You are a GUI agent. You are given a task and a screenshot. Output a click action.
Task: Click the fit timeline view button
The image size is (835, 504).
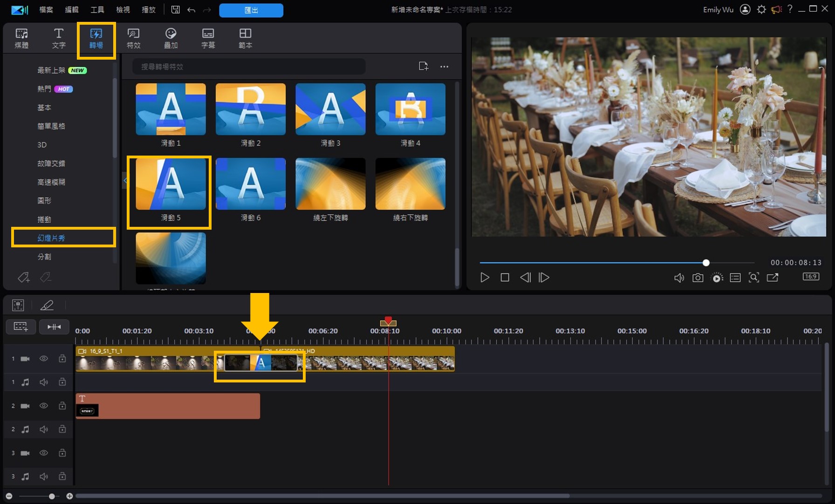(54, 327)
